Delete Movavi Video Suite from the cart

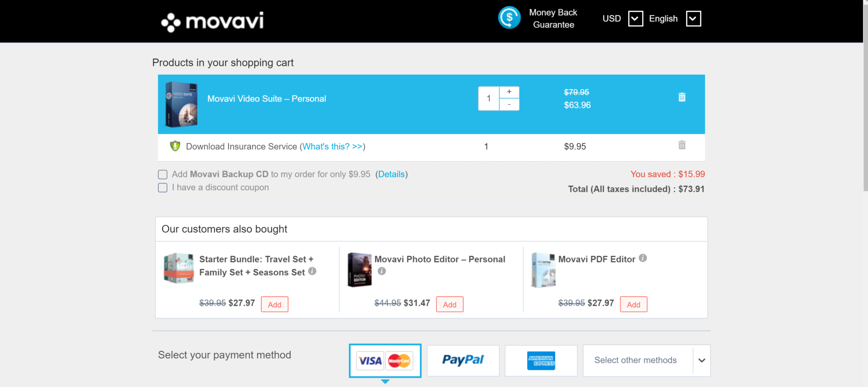pyautogui.click(x=682, y=97)
